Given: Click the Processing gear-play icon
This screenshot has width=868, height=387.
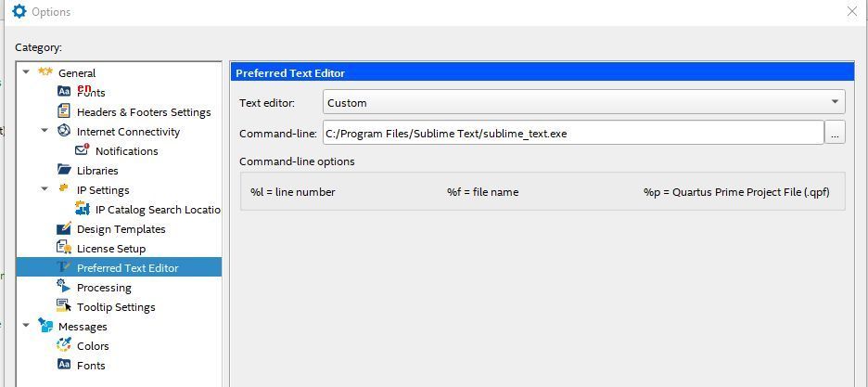Looking at the screenshot, I should [x=64, y=286].
